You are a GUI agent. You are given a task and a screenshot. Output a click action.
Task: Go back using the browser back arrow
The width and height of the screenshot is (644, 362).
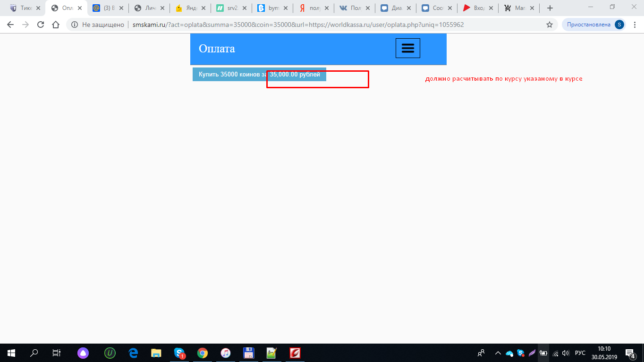coord(10,25)
